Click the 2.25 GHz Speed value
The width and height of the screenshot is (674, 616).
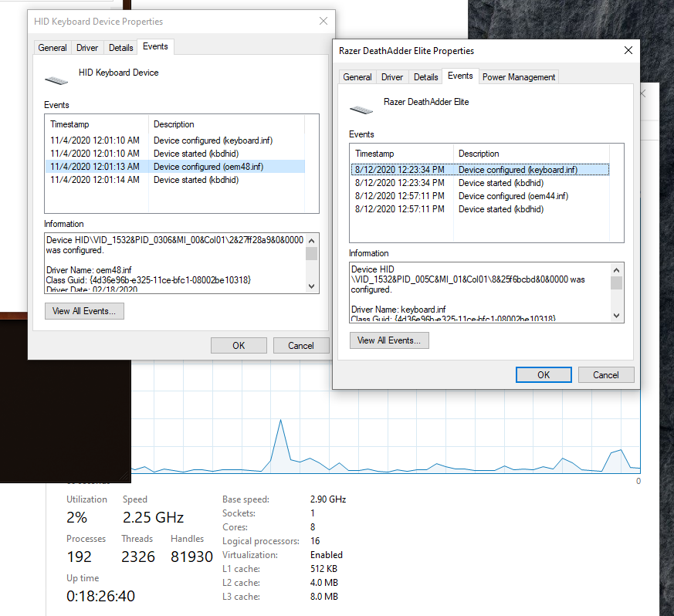click(153, 517)
